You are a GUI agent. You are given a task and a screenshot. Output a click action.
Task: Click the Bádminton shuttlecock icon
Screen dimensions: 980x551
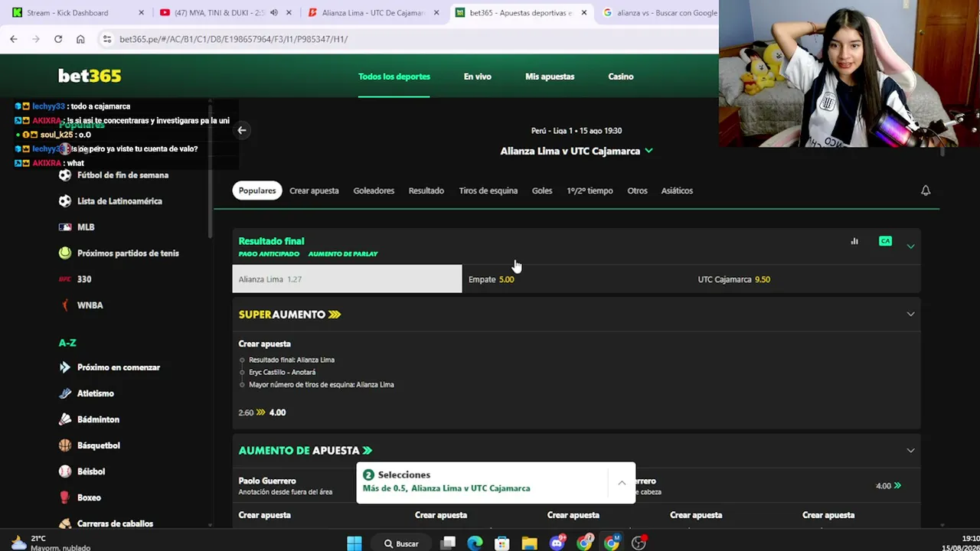click(x=65, y=419)
